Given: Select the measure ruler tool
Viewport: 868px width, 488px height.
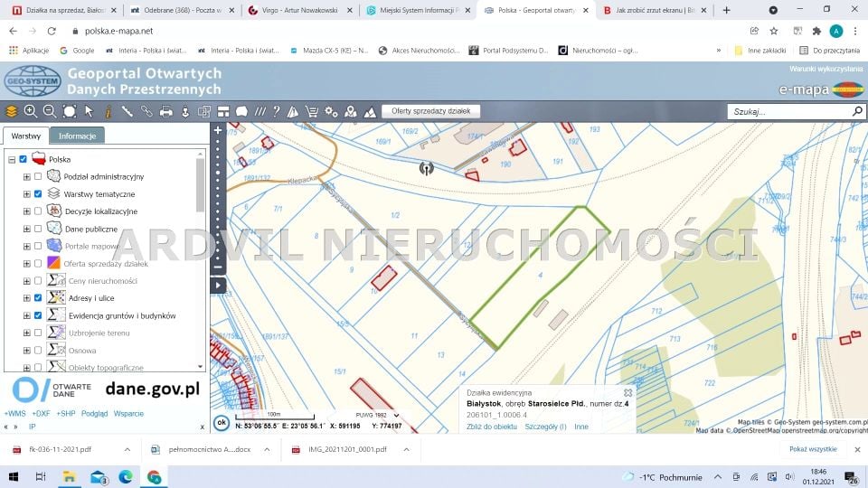Looking at the screenshot, I should pos(127,111).
